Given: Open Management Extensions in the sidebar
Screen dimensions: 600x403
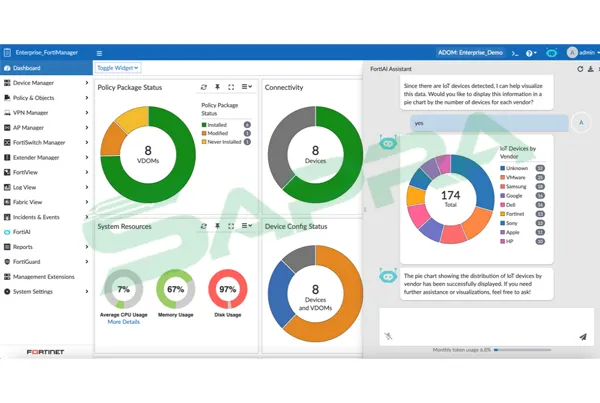Looking at the screenshot, I should [x=46, y=277].
